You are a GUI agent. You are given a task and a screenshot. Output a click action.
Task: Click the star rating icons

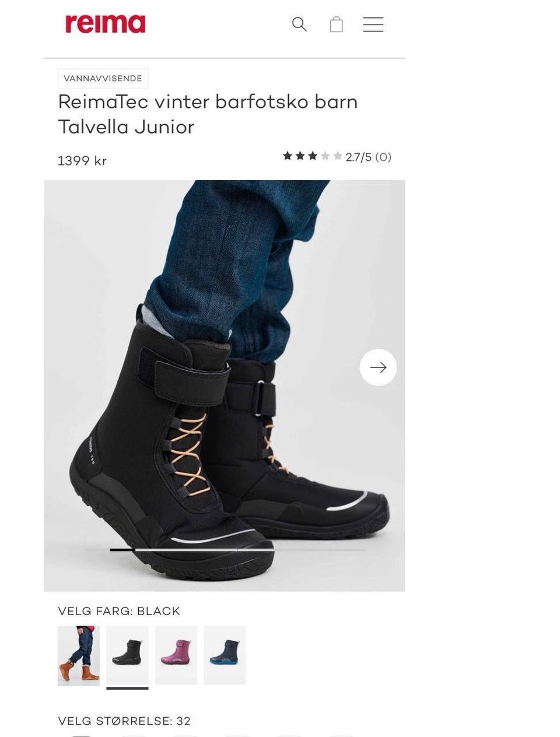tap(312, 156)
